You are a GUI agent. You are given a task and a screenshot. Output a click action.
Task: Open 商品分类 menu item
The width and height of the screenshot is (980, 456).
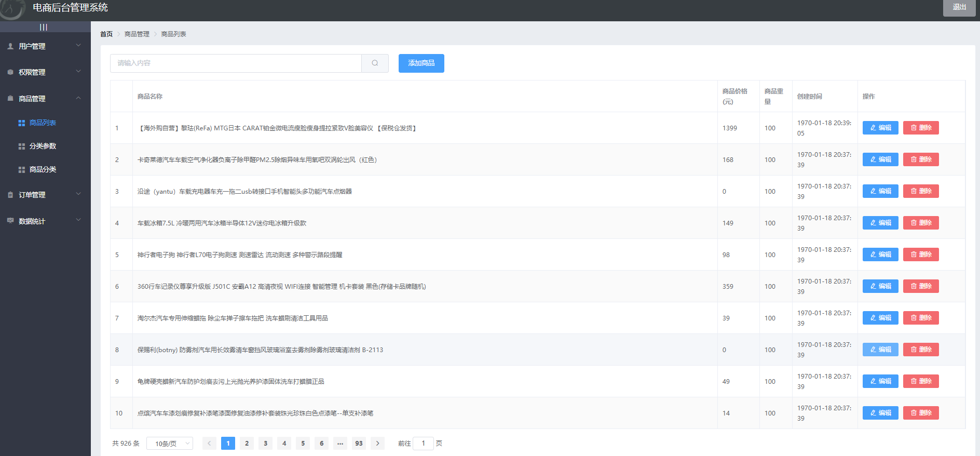[x=45, y=170]
